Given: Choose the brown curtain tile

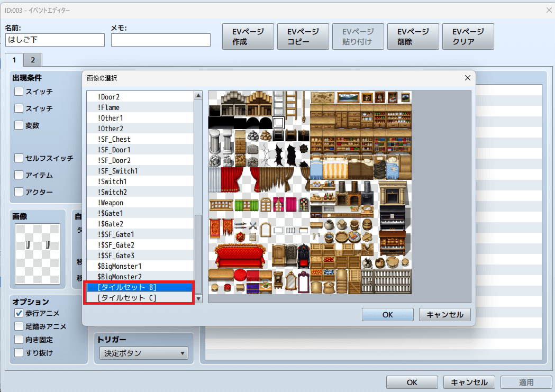Looking at the screenshot, I should tap(277, 179).
